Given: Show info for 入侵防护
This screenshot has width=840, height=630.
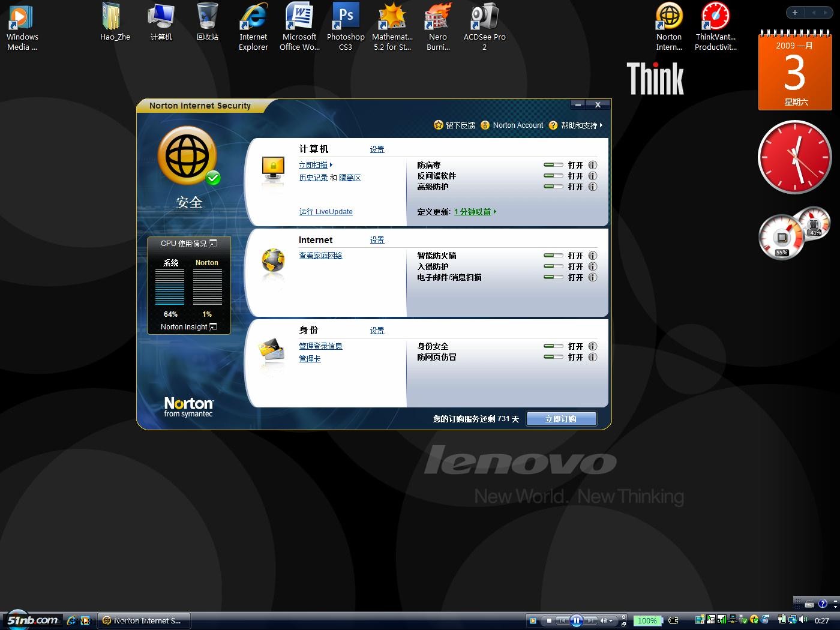Looking at the screenshot, I should point(592,266).
